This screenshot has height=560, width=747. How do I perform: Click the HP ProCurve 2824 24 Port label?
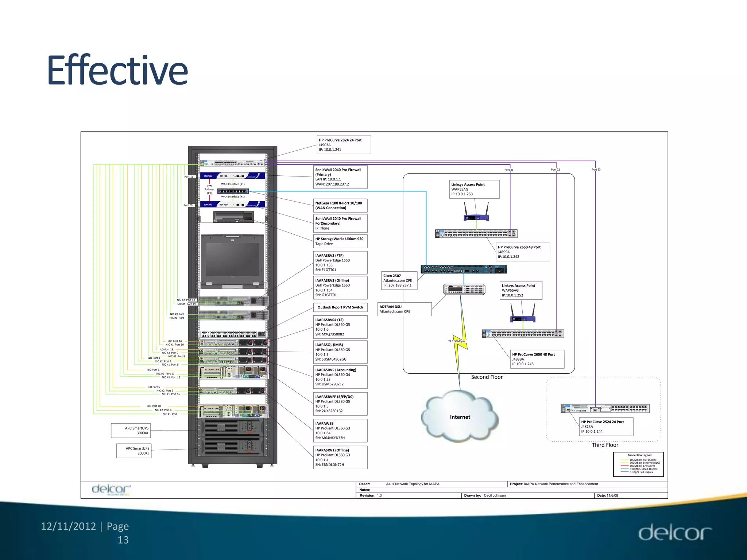pos(344,145)
